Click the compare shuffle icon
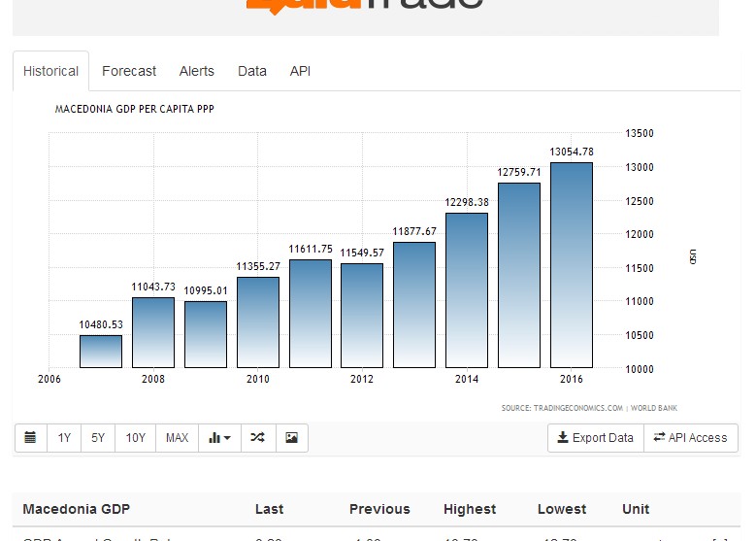Screen dimensions: 756x541 258,438
